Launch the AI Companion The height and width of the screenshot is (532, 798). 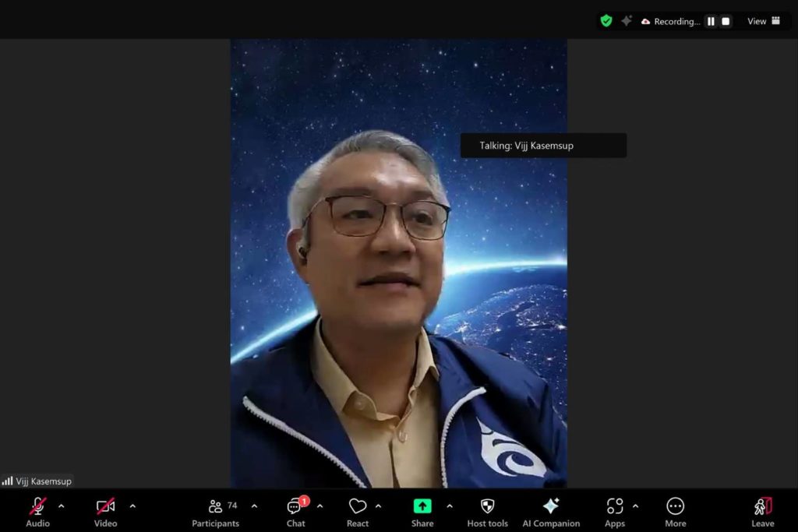pyautogui.click(x=551, y=513)
